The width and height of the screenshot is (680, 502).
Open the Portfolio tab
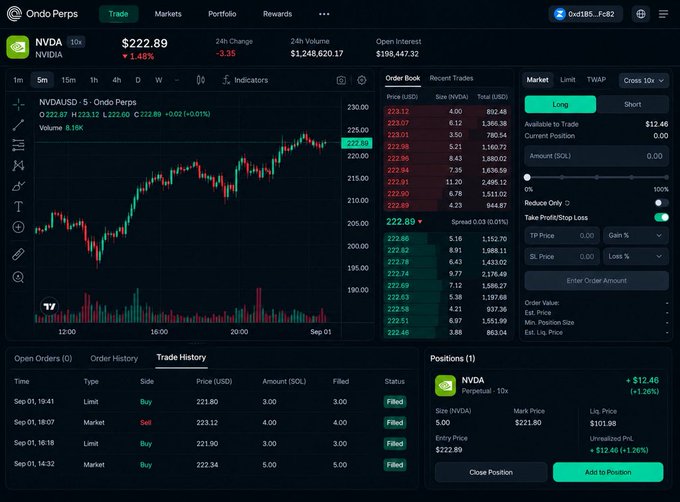tap(222, 14)
